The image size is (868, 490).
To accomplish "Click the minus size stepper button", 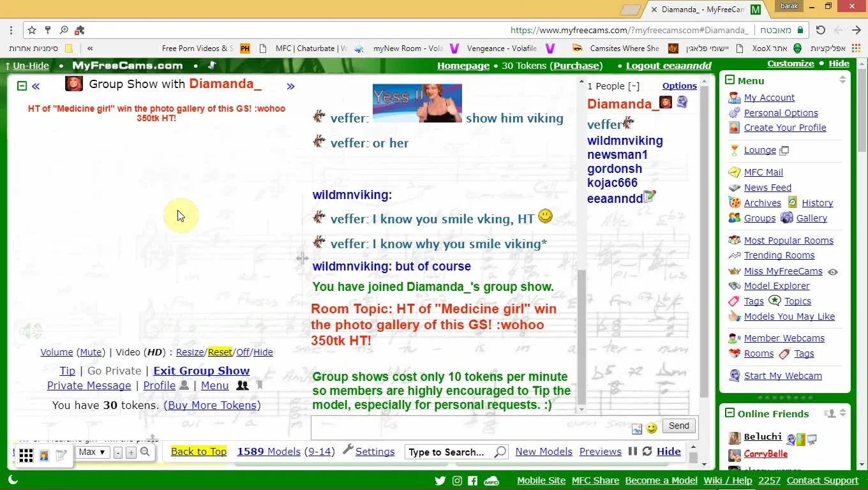I will pyautogui.click(x=118, y=452).
